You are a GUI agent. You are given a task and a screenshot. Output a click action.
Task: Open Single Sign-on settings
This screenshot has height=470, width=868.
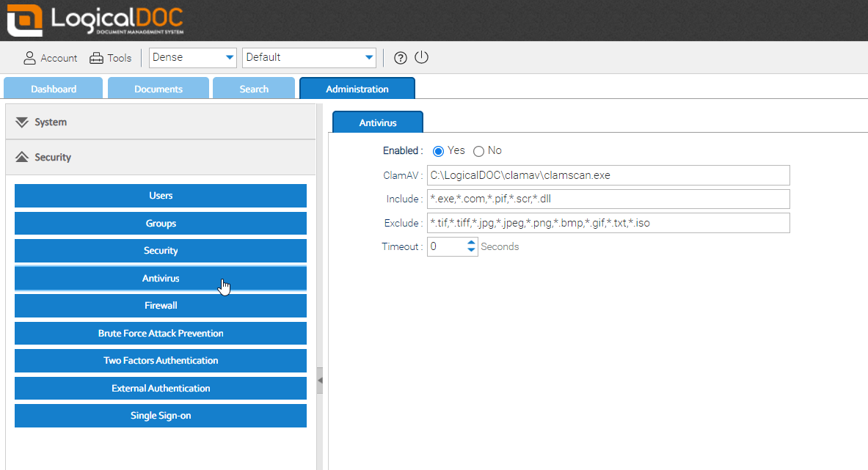(x=161, y=415)
